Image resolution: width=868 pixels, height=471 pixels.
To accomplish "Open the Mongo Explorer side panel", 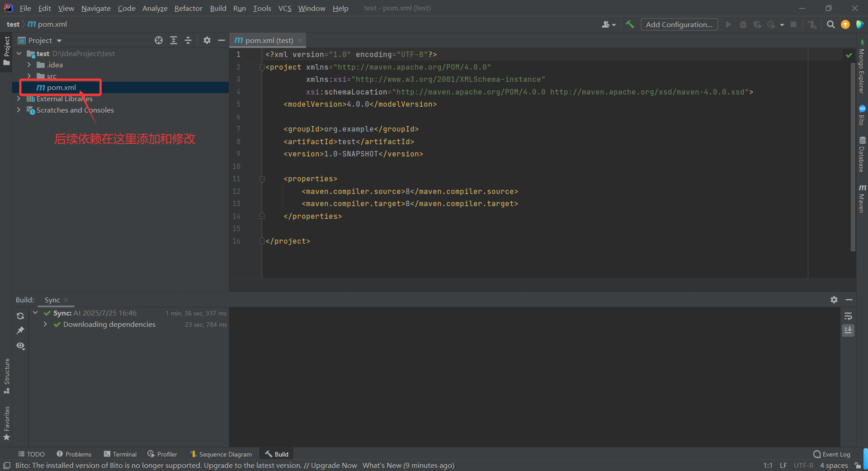I will [862, 68].
